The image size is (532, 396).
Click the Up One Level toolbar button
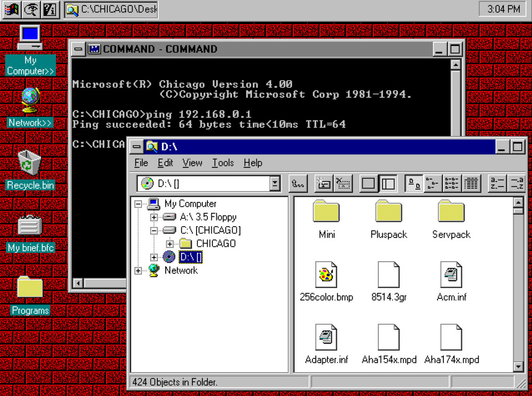click(298, 184)
